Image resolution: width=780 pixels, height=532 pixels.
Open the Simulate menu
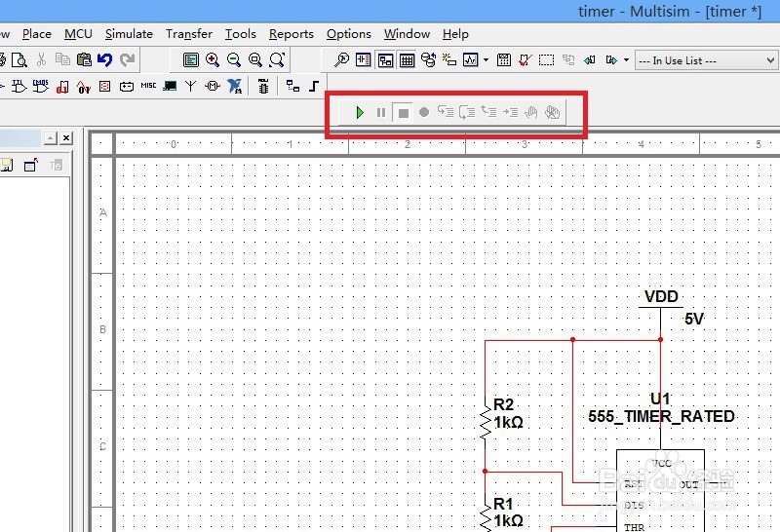coord(129,34)
